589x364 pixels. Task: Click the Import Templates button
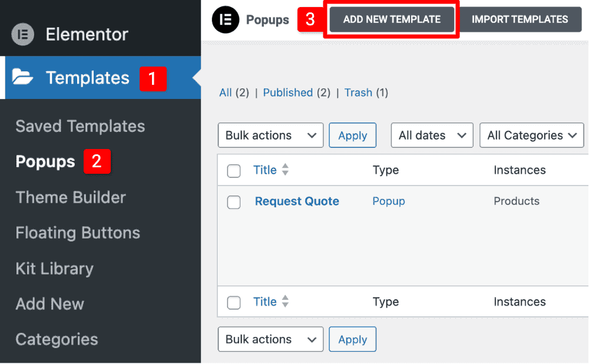[520, 19]
